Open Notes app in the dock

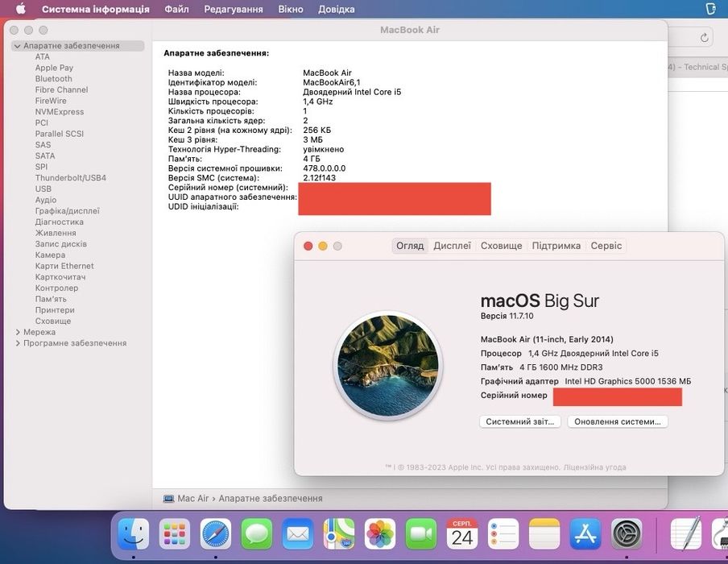[544, 534]
